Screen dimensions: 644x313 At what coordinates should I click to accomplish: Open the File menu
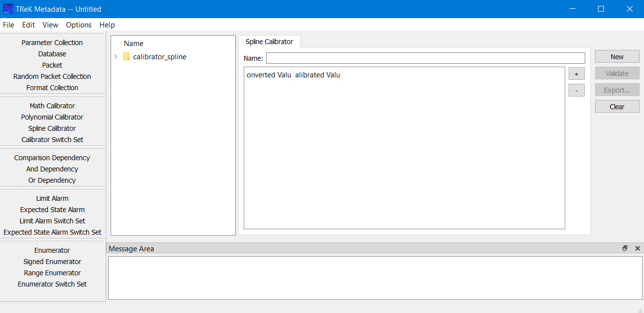click(8, 25)
